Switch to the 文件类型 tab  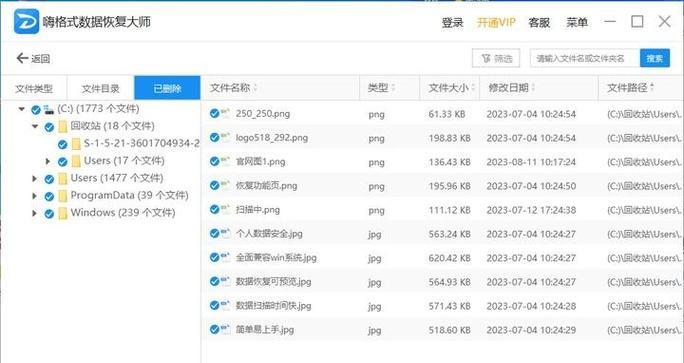pyautogui.click(x=34, y=88)
